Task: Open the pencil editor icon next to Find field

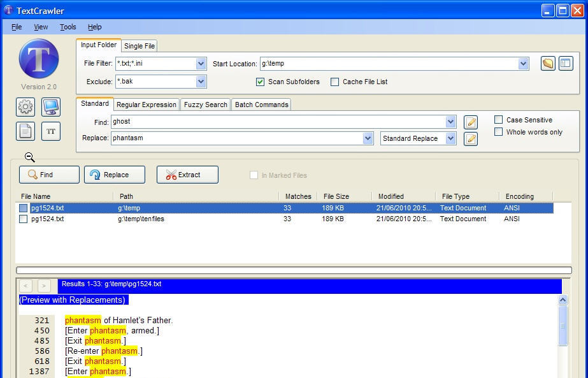Action: coord(470,122)
